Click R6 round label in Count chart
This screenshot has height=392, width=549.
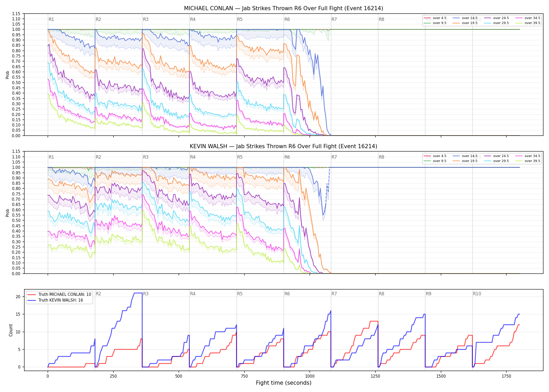pyautogui.click(x=287, y=294)
